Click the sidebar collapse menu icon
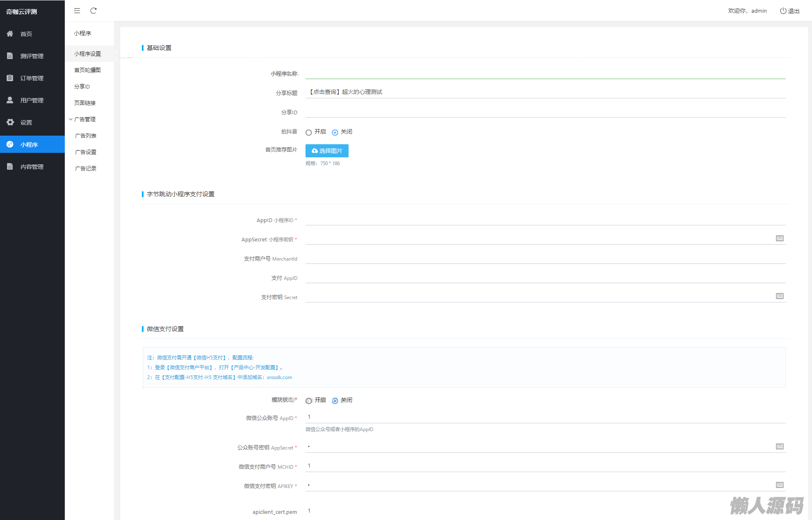 [77, 11]
